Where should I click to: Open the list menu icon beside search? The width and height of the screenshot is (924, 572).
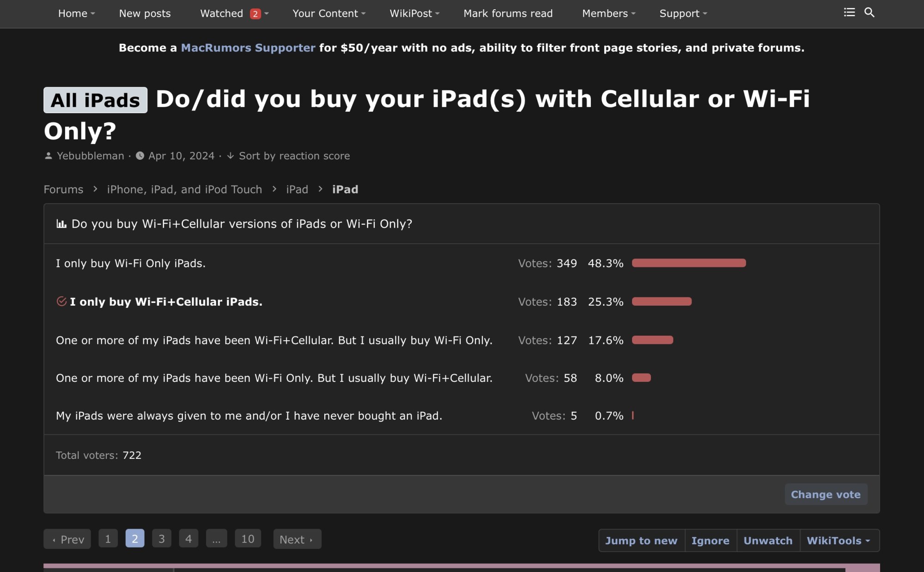point(849,12)
